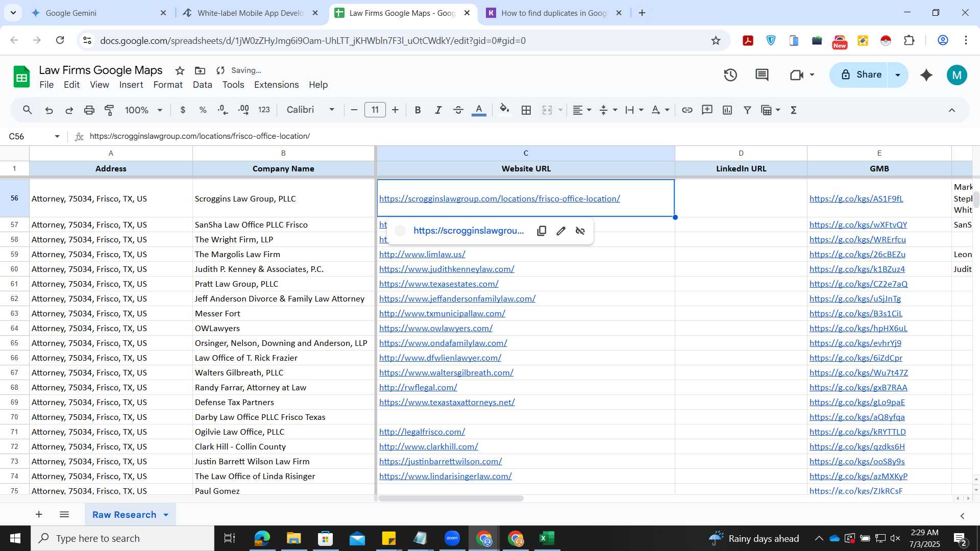Screen dimensions: 980x551
Task: Open the Google account avatar
Action: pos(957,75)
